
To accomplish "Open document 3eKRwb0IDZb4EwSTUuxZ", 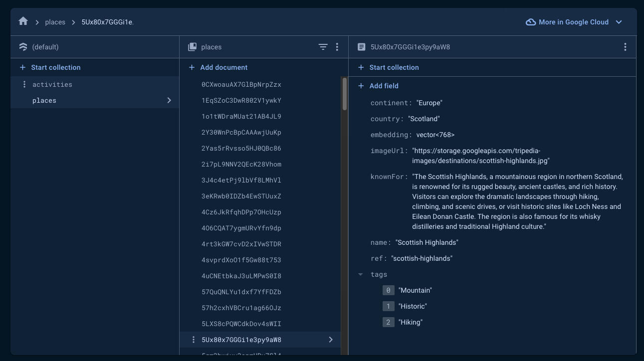I will (241, 196).
